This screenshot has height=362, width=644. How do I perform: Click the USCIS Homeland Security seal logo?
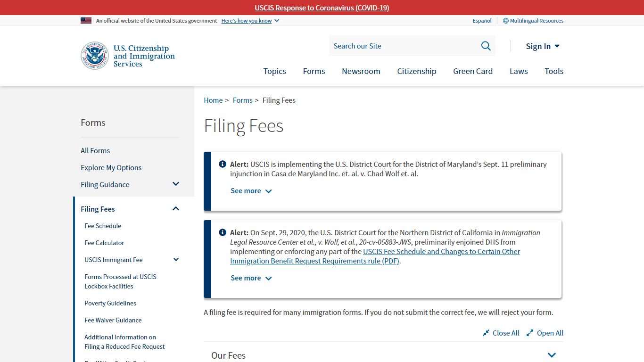95,56
